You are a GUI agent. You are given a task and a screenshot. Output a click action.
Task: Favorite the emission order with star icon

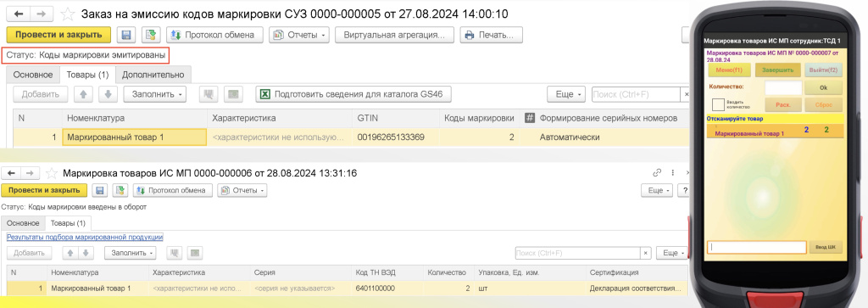point(67,14)
